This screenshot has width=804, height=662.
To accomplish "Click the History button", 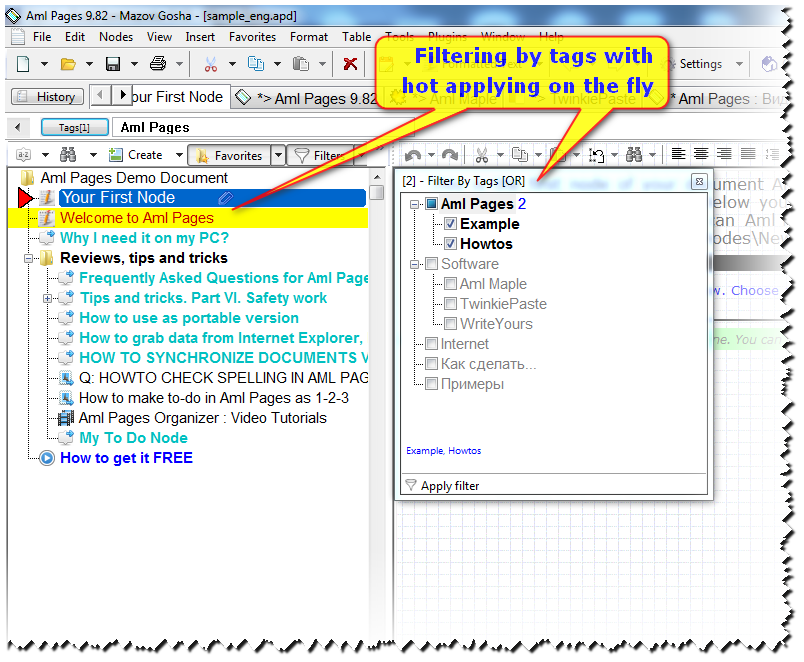I will point(48,96).
